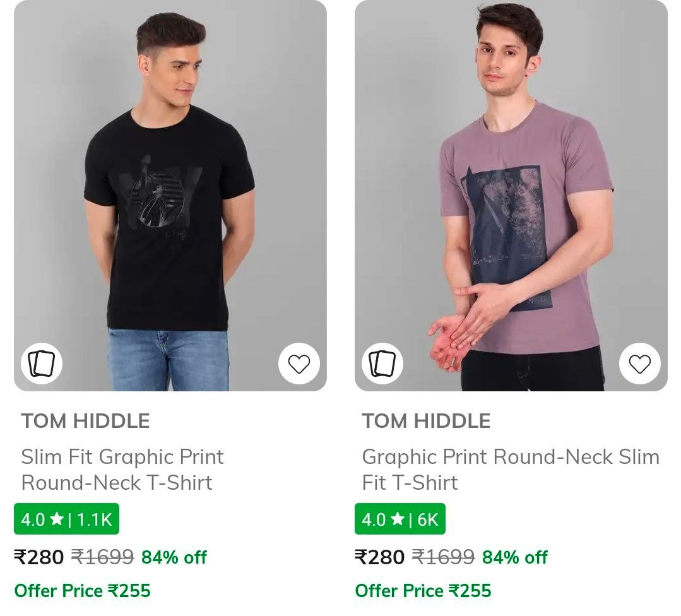Add the purple Graphic Print t-shirt to wishlist
The height and width of the screenshot is (616, 681).
640,363
